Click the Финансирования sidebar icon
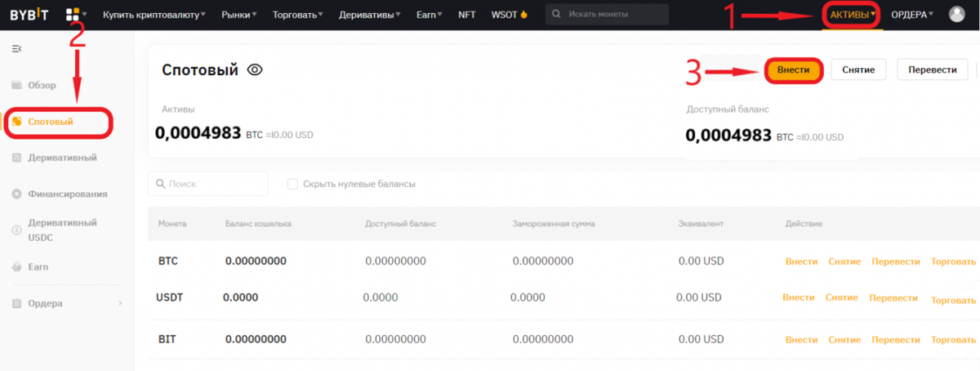 point(16,194)
